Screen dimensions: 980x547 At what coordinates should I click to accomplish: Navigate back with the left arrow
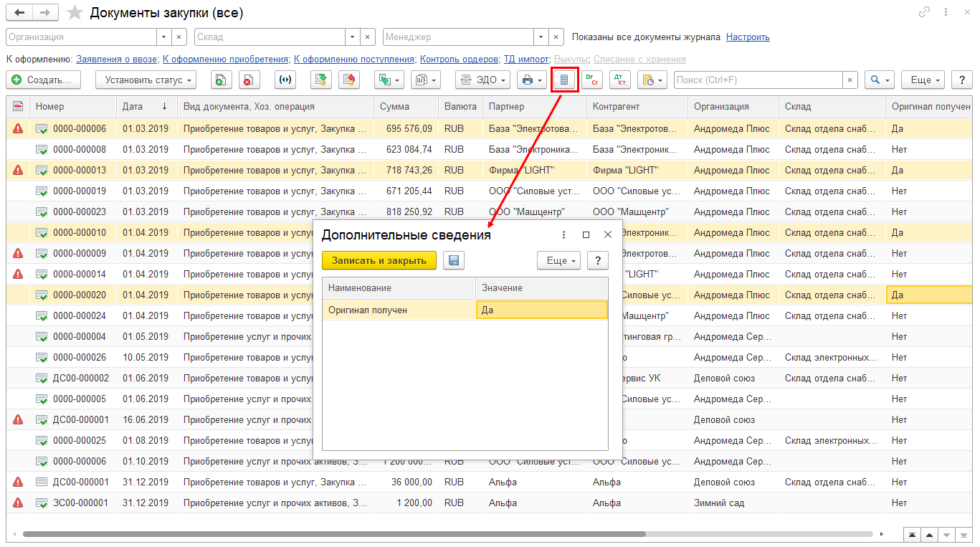pyautogui.click(x=19, y=13)
